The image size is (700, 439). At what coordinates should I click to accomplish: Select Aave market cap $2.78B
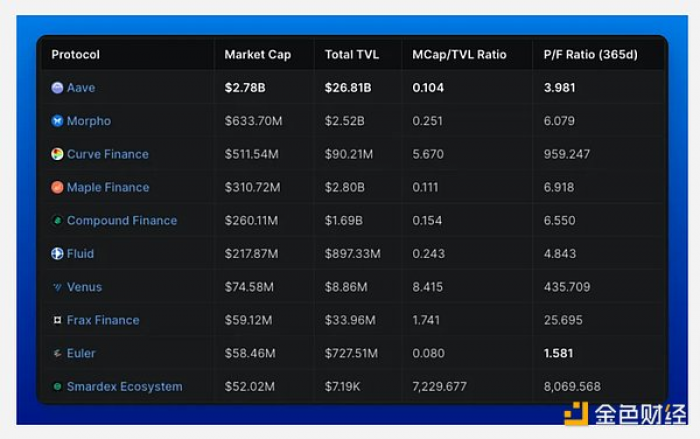click(x=245, y=88)
